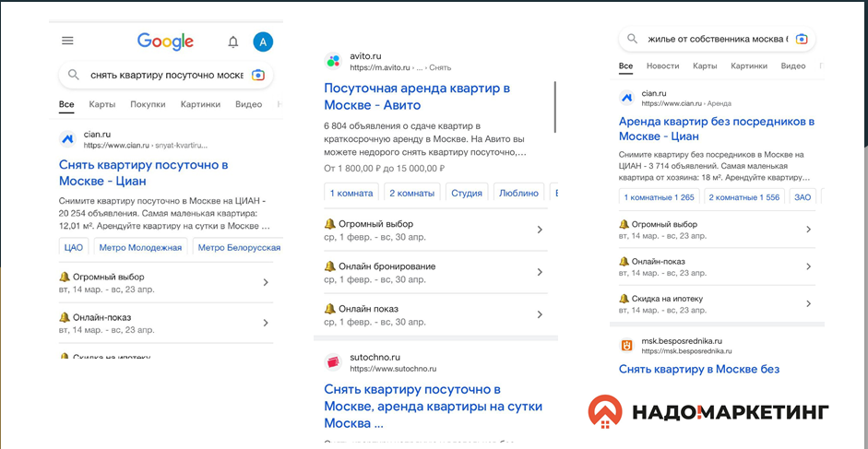Click the 'Люблино' chip
This screenshot has height=449, width=868.
pyautogui.click(x=518, y=194)
